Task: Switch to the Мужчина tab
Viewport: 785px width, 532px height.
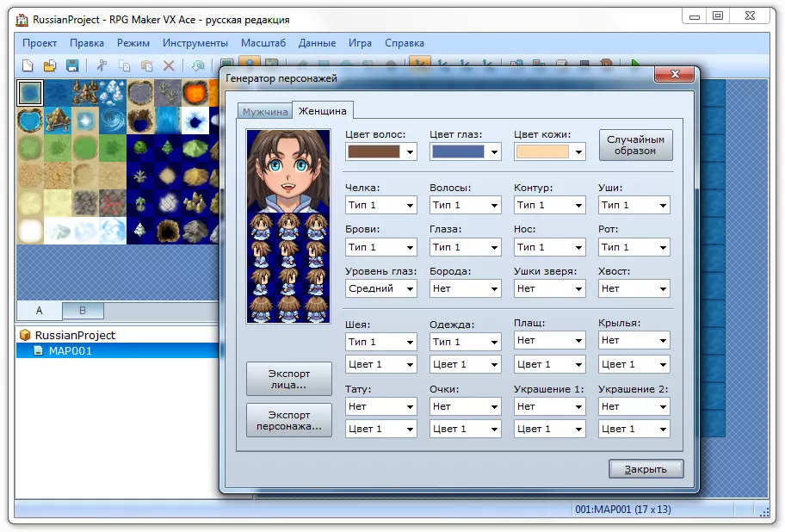Action: [x=265, y=112]
